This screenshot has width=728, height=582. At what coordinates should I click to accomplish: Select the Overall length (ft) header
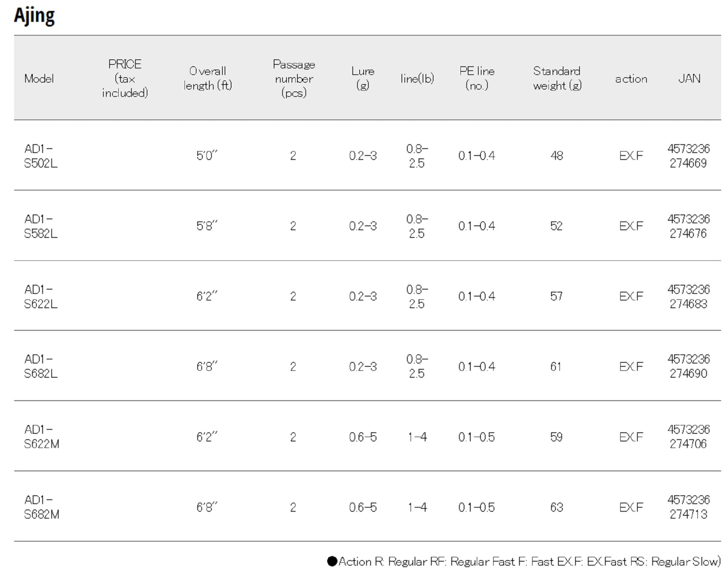click(x=208, y=78)
